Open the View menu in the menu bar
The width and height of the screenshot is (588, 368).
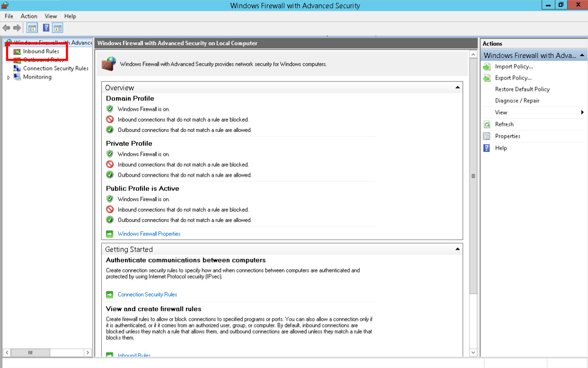point(51,16)
